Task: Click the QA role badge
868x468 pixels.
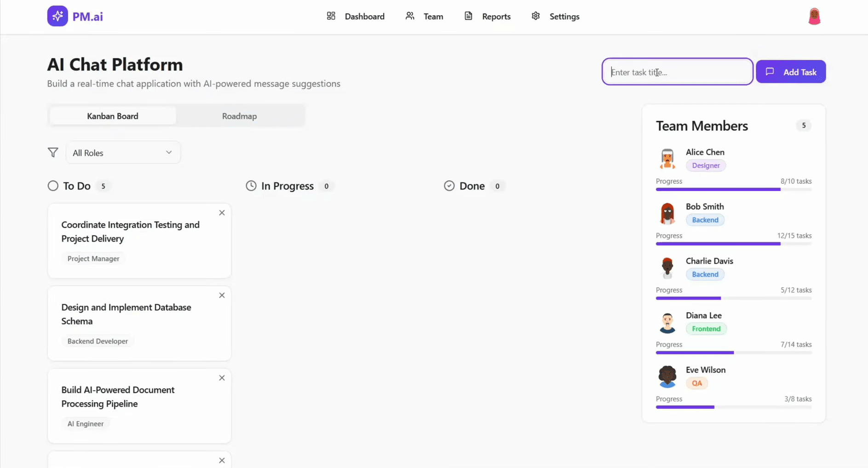Action: (697, 383)
